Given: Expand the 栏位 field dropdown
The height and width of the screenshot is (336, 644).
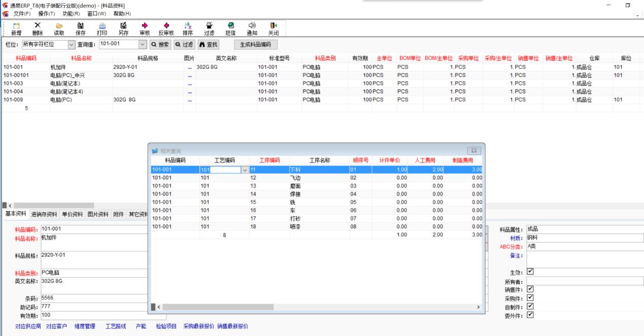Looking at the screenshot, I should point(71,45).
